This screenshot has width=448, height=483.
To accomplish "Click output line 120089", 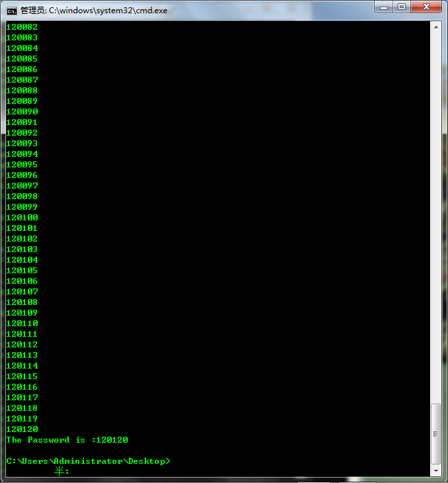I will (x=22, y=101).
